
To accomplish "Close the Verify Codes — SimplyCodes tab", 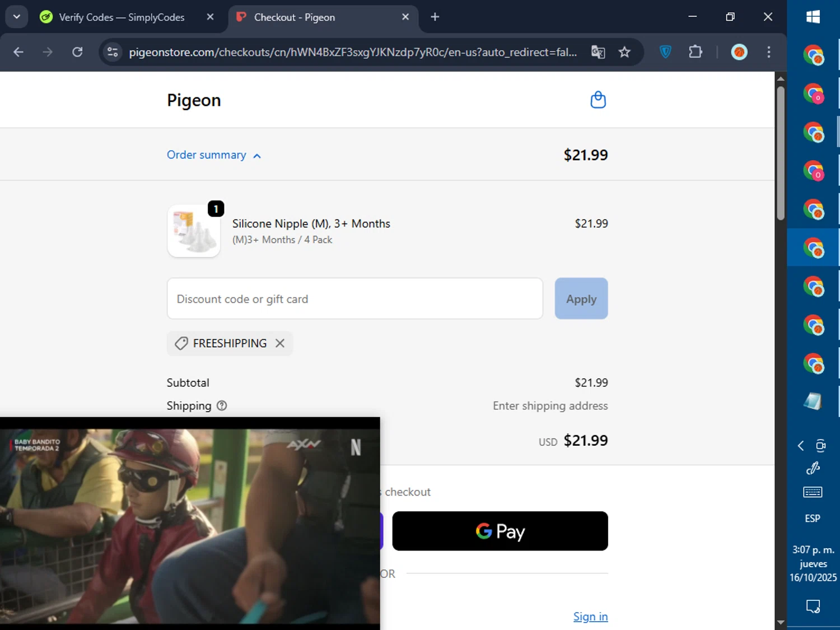I will click(x=210, y=17).
